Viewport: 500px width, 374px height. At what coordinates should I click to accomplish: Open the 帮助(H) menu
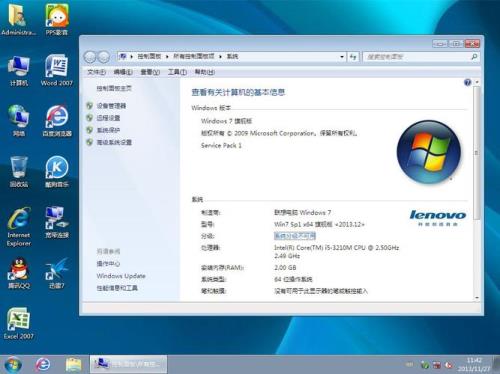[x=205, y=72]
